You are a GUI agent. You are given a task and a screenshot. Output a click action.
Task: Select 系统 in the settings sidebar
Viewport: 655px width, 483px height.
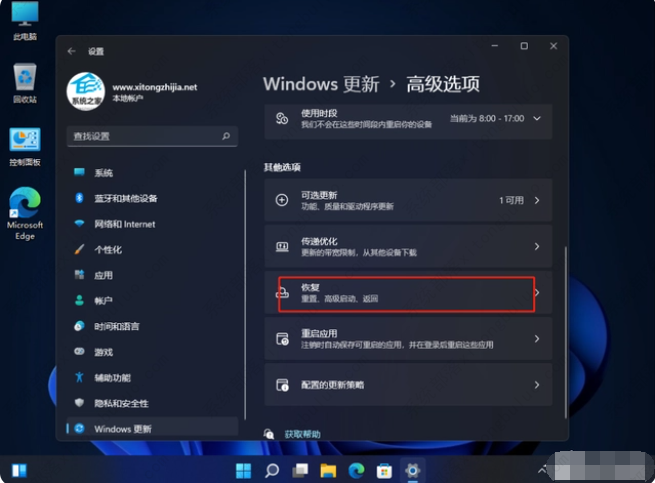103,173
